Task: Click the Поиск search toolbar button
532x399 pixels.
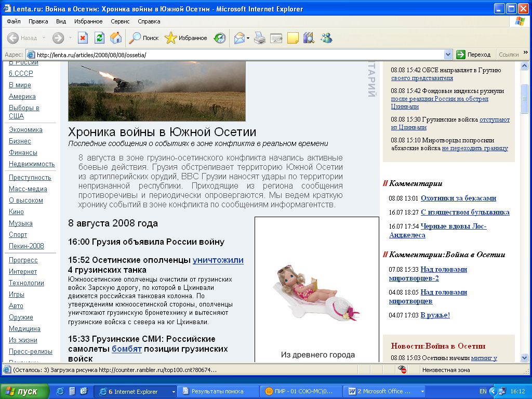Action: 144,38
